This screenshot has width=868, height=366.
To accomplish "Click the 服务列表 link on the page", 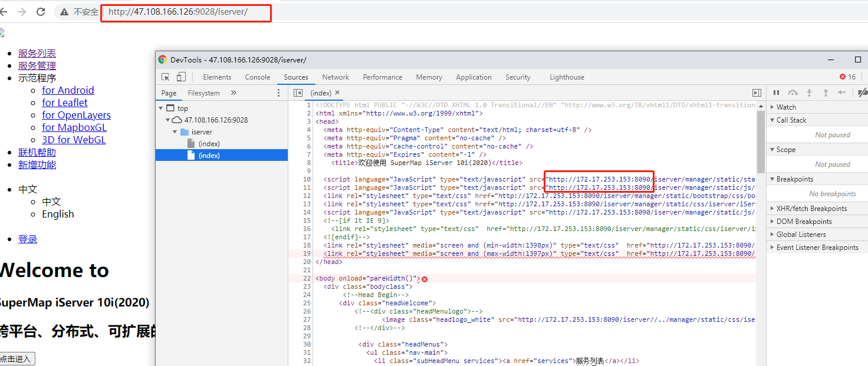I will point(37,54).
